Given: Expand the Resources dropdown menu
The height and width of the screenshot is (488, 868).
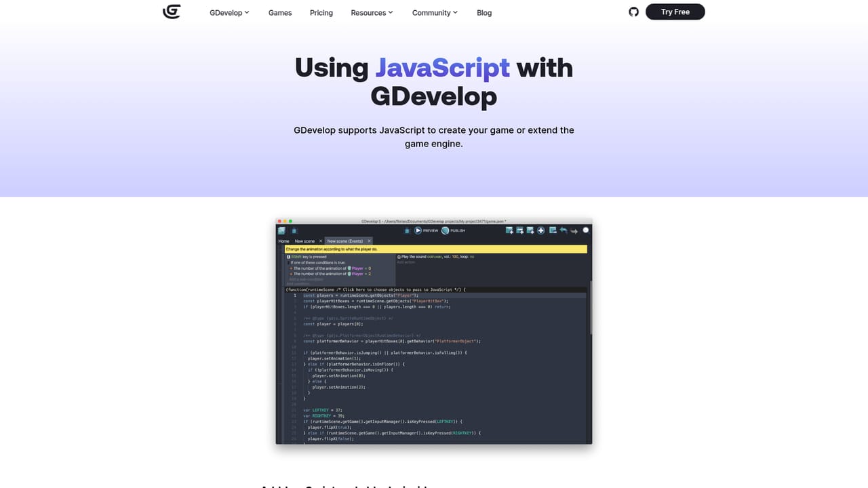Looking at the screenshot, I should click(x=372, y=13).
